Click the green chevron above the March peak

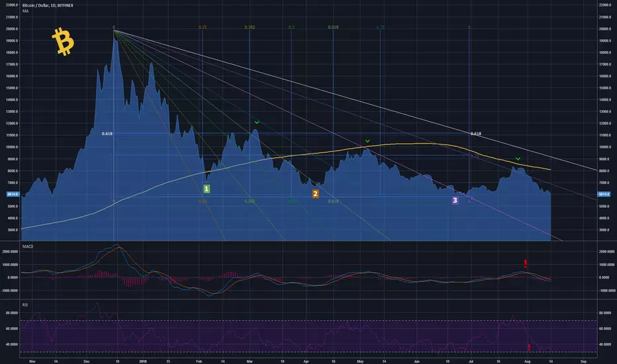pos(257,122)
